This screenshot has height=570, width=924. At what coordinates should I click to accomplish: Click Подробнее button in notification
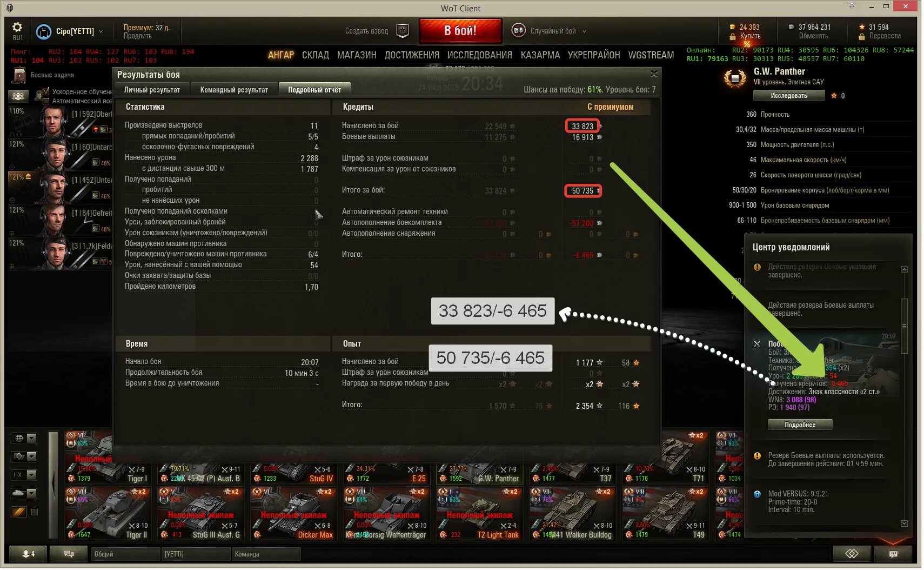[x=800, y=425]
